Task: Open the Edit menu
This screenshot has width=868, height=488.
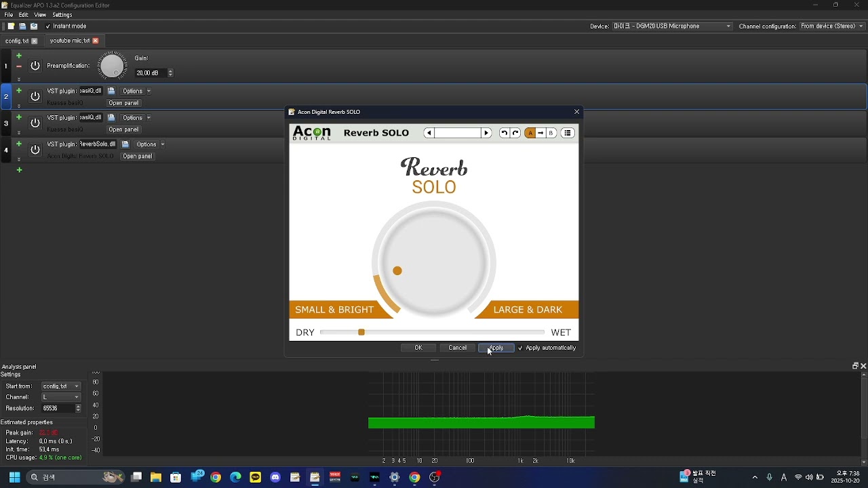Action: tap(24, 15)
